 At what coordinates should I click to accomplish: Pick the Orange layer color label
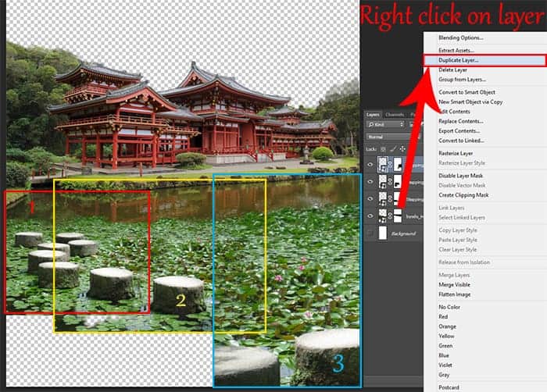tap(447, 326)
